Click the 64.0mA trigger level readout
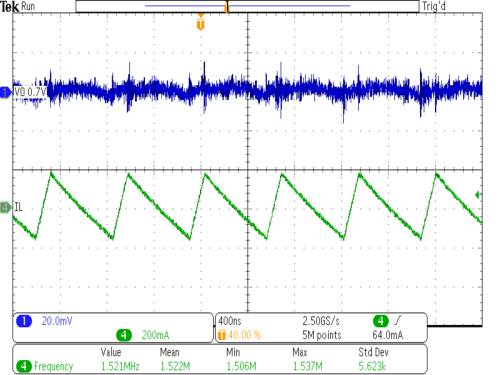 pyautogui.click(x=388, y=335)
